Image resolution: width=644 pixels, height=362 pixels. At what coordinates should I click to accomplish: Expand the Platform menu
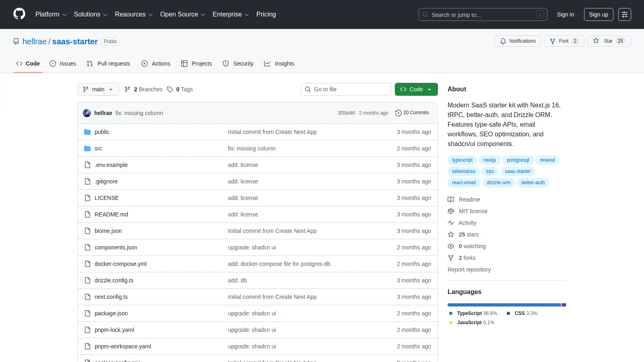click(x=51, y=14)
